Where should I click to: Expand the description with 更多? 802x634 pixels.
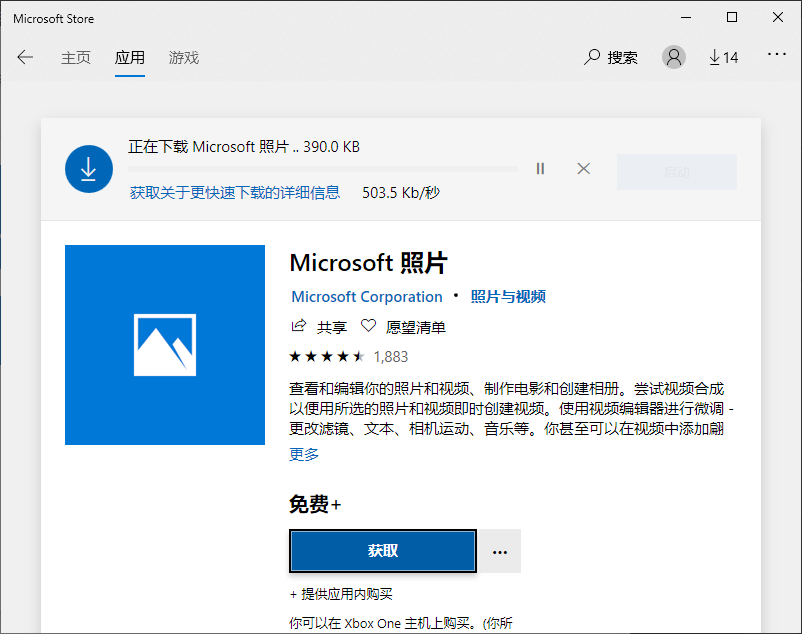point(304,454)
